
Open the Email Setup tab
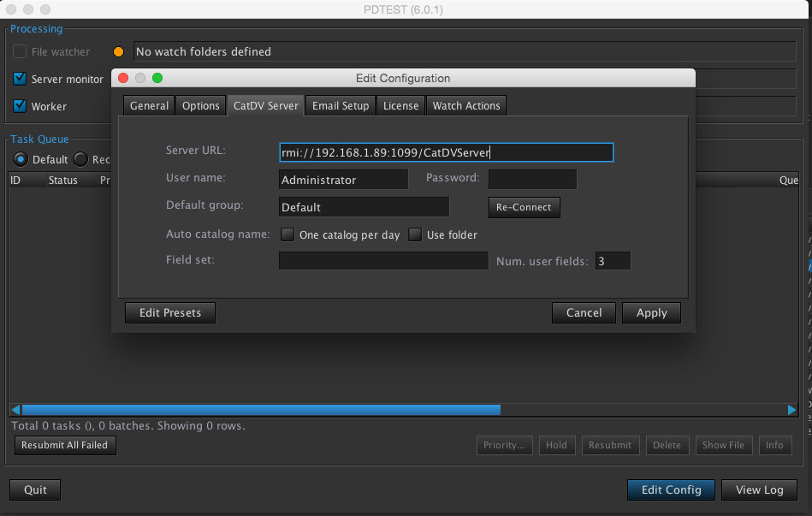point(340,105)
